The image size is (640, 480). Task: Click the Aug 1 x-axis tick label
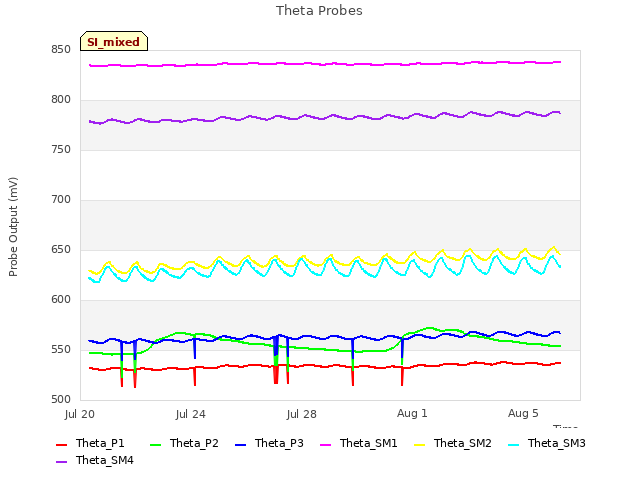pos(412,413)
